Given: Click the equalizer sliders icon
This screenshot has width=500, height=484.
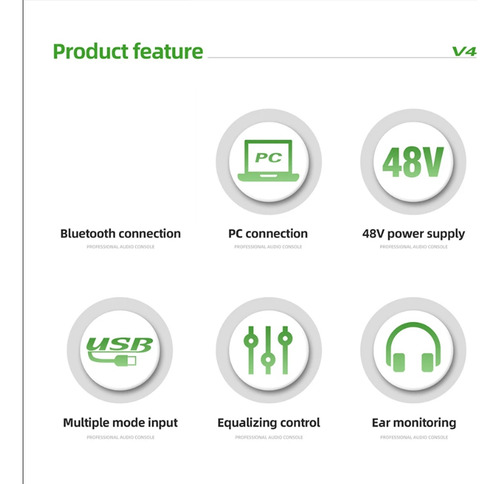Looking at the screenshot, I should pyautogui.click(x=268, y=350).
